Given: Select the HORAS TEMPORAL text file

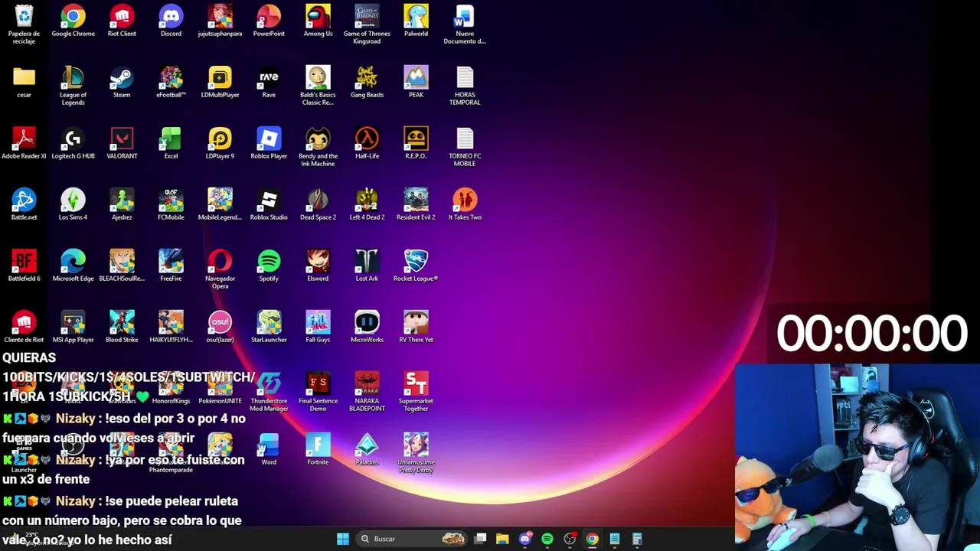Looking at the screenshot, I should tap(465, 86).
